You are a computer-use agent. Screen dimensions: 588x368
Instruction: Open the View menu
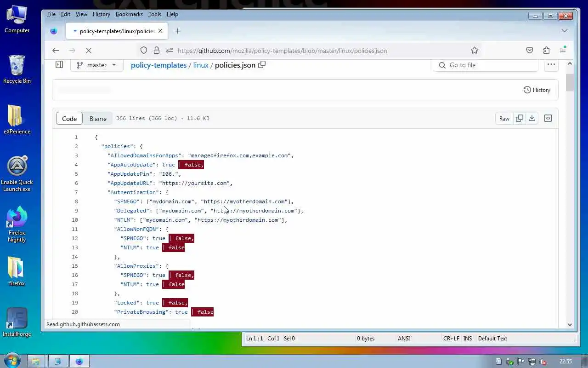point(81,14)
